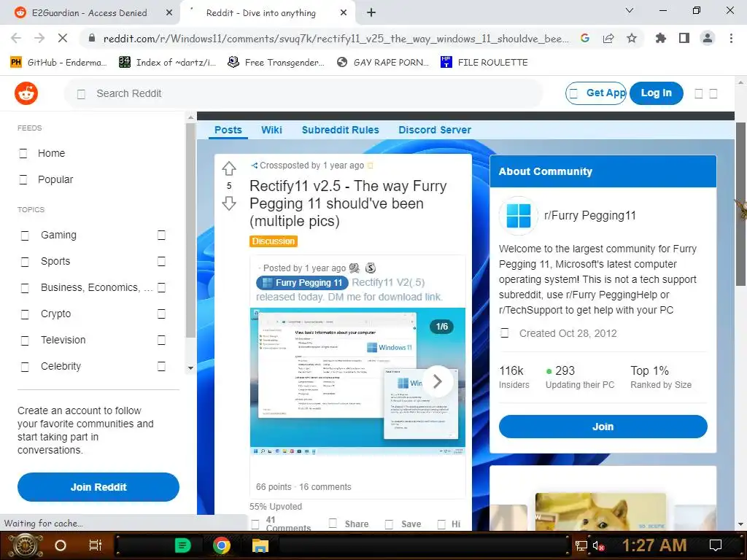Save the post with the Save option
747x560 pixels.
(403, 524)
